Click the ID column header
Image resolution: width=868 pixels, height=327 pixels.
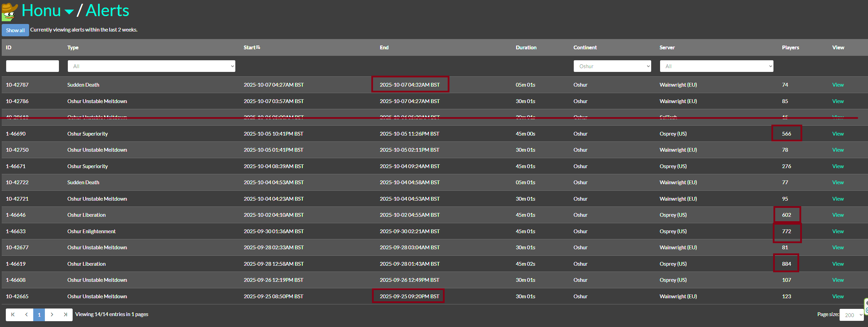[9, 48]
